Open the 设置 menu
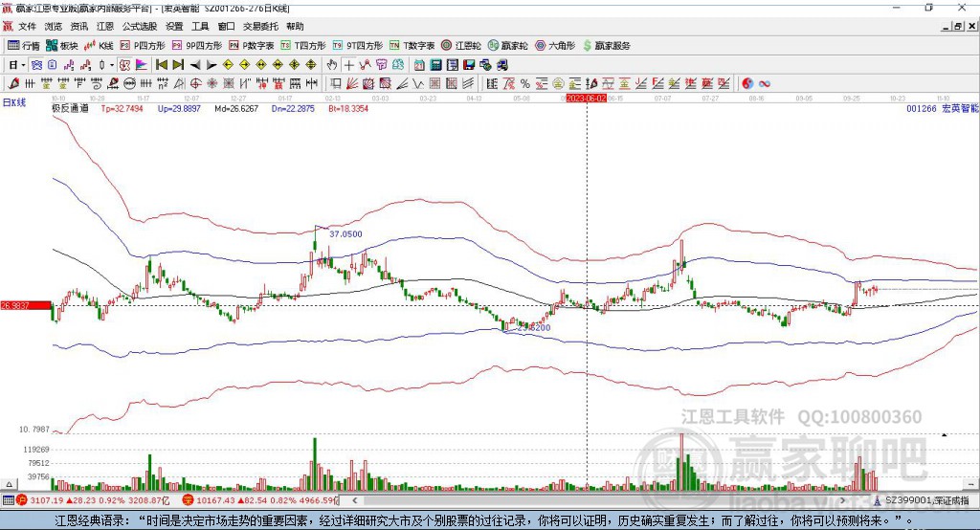This screenshot has height=530, width=980. 174,26
